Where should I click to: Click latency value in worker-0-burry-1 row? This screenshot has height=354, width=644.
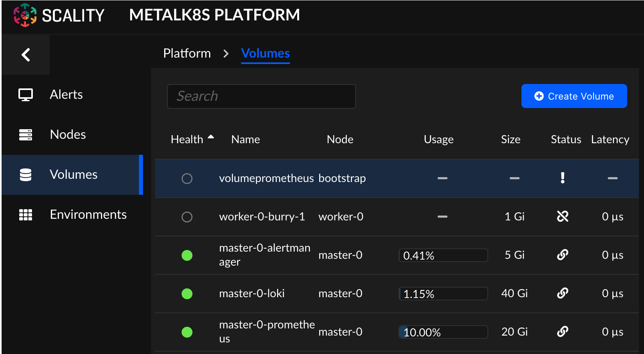coord(613,216)
